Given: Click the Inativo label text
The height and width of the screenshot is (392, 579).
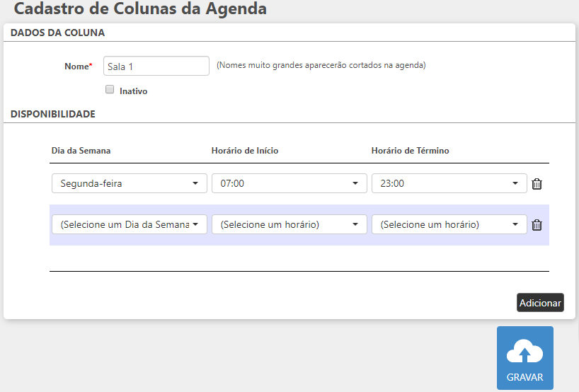Looking at the screenshot, I should click(x=134, y=91).
